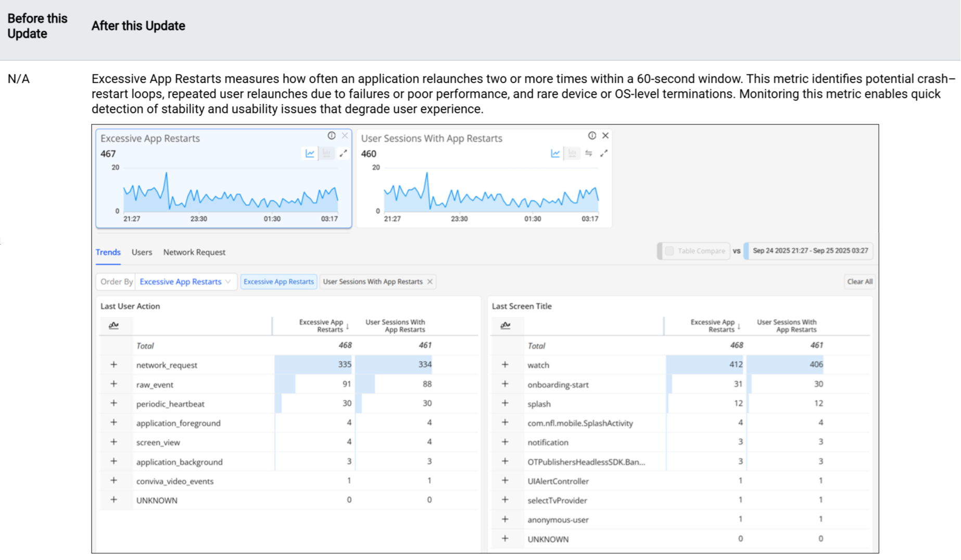Click trend icon in Last Screen Title table
961x560 pixels.
click(505, 326)
